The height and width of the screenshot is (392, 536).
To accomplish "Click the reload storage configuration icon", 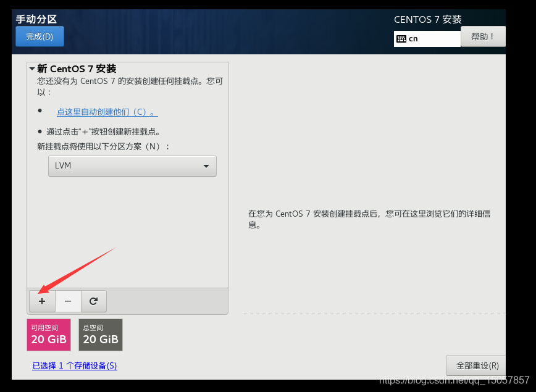I will tap(94, 301).
